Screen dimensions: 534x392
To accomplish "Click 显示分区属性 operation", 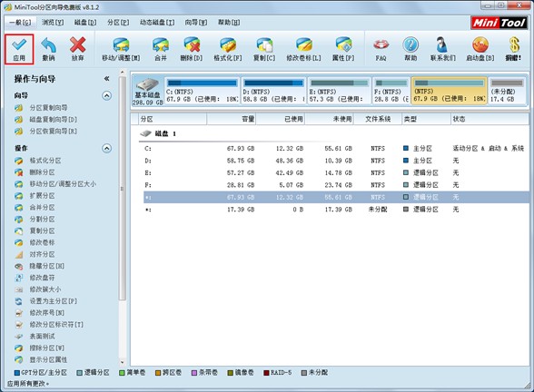I will pos(48,359).
